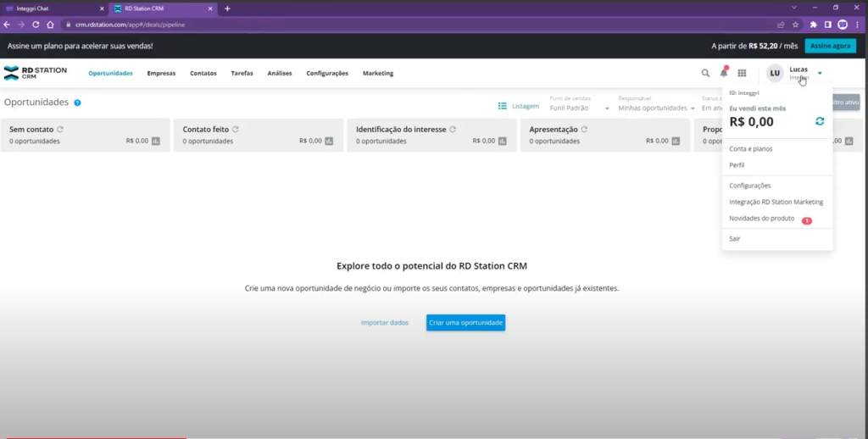This screenshot has height=439, width=868.
Task: Click the Criar uma oportunidade button
Action: (465, 323)
